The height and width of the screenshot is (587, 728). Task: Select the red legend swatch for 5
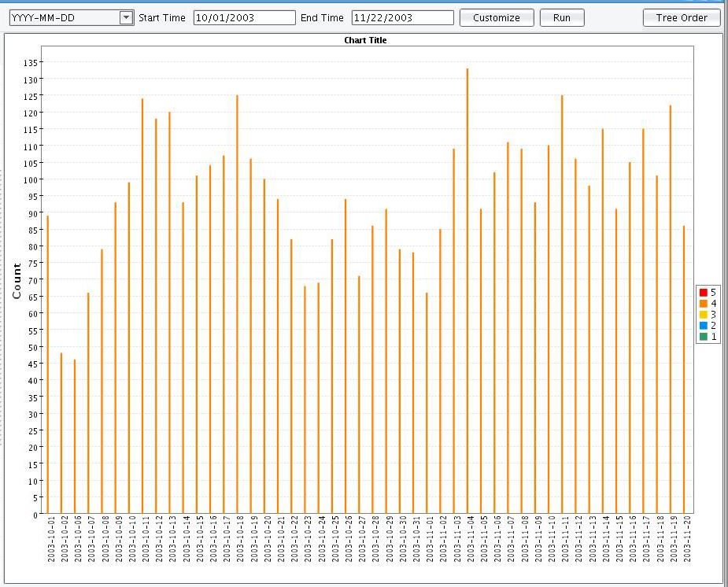704,293
